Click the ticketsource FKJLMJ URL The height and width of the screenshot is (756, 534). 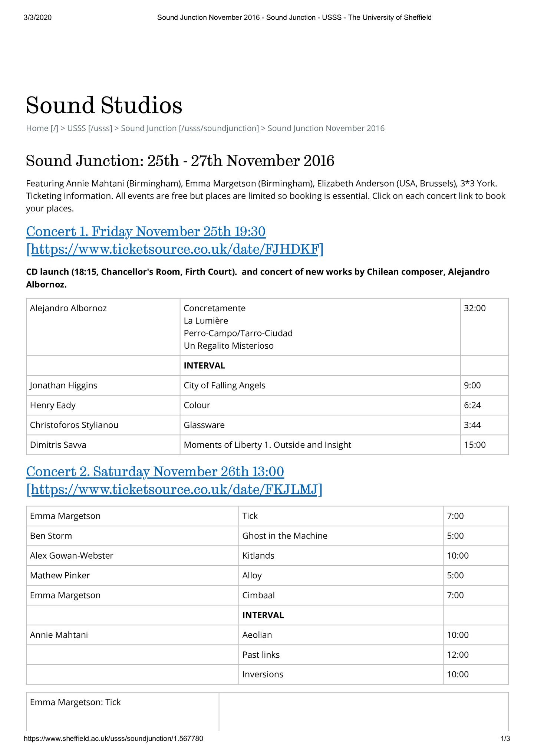pos(174,490)
